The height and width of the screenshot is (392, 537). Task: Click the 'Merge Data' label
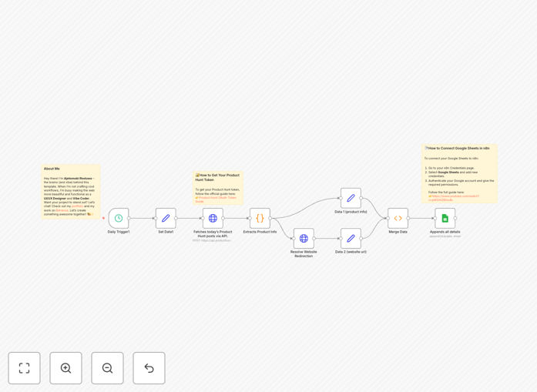[398, 232]
